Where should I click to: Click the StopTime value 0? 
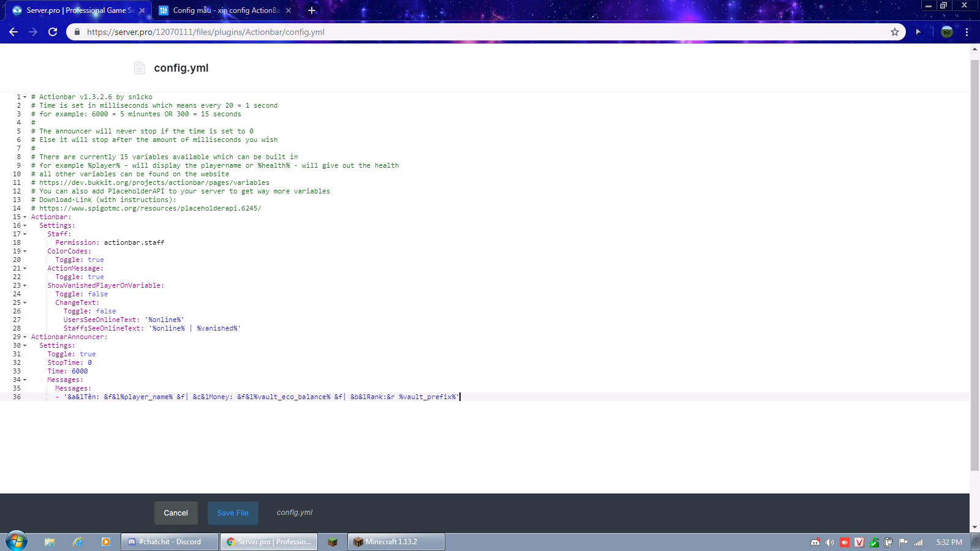89,363
